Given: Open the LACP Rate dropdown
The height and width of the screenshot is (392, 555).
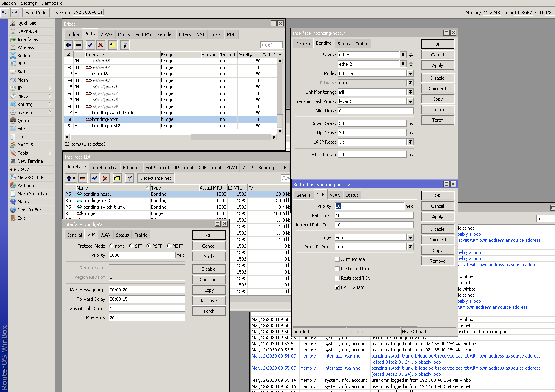Looking at the screenshot, I should (410, 142).
